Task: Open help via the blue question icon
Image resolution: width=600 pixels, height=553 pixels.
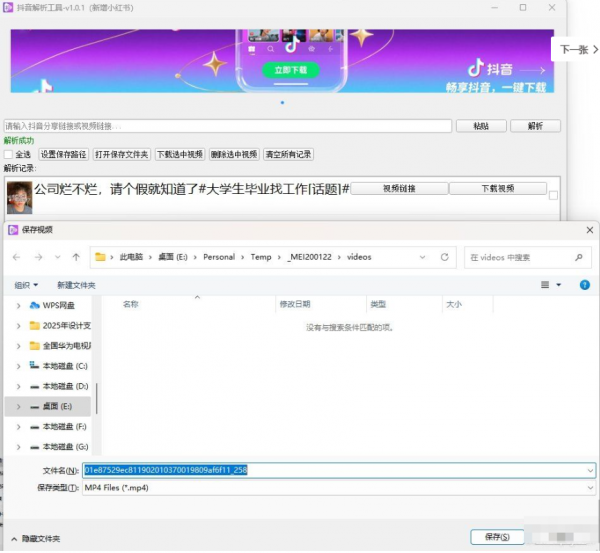Action: (x=585, y=285)
